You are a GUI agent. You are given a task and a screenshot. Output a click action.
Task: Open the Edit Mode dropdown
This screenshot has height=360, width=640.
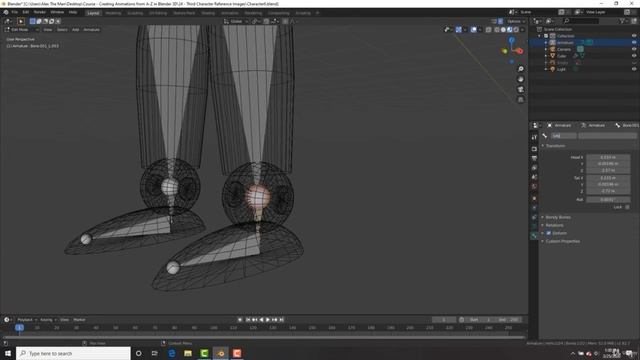coord(22,30)
